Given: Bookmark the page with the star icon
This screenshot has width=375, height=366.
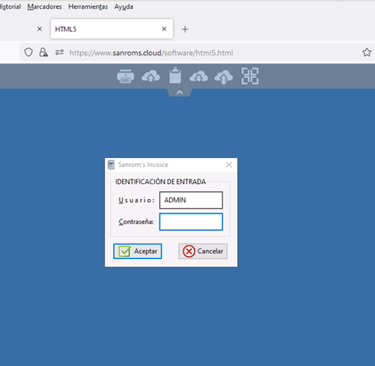Looking at the screenshot, I should (x=367, y=52).
